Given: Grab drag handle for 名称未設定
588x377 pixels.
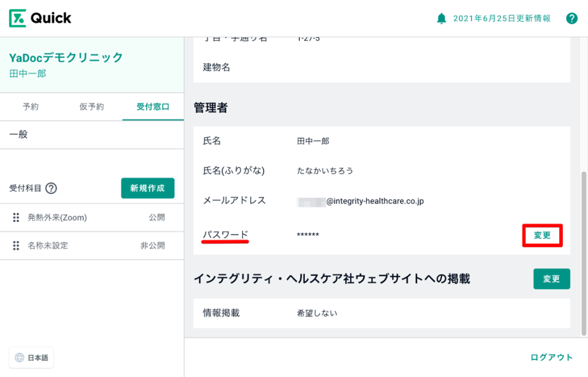Looking at the screenshot, I should [x=16, y=246].
